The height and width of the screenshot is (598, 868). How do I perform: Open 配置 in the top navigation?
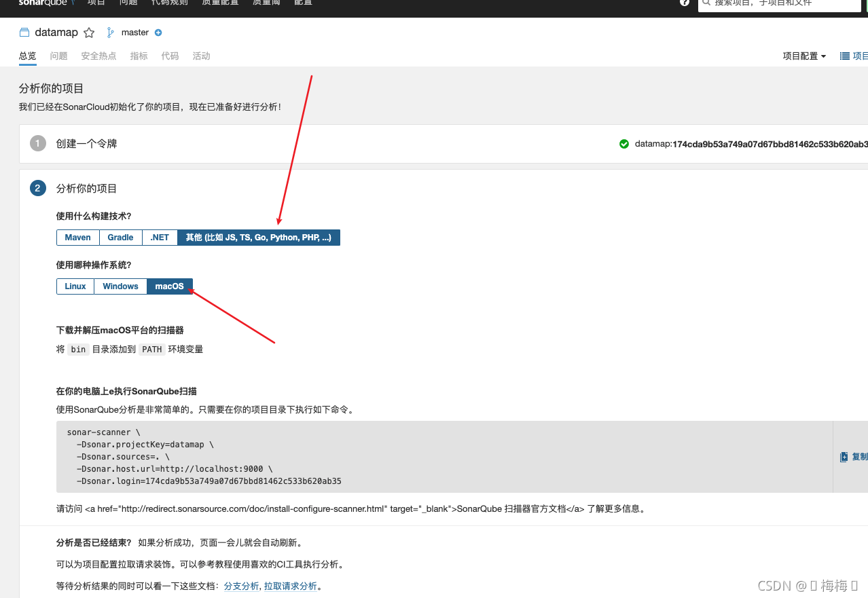click(304, 3)
